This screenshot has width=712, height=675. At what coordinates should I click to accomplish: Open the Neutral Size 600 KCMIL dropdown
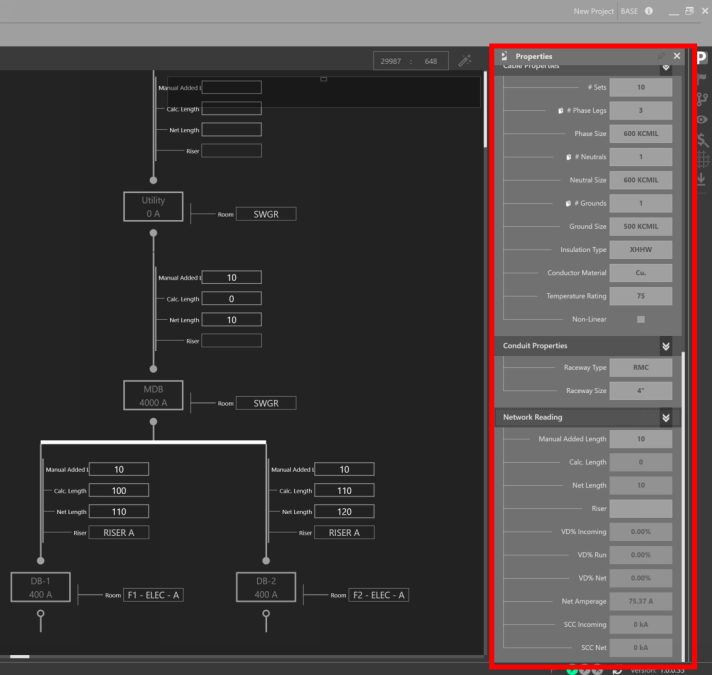pos(641,180)
